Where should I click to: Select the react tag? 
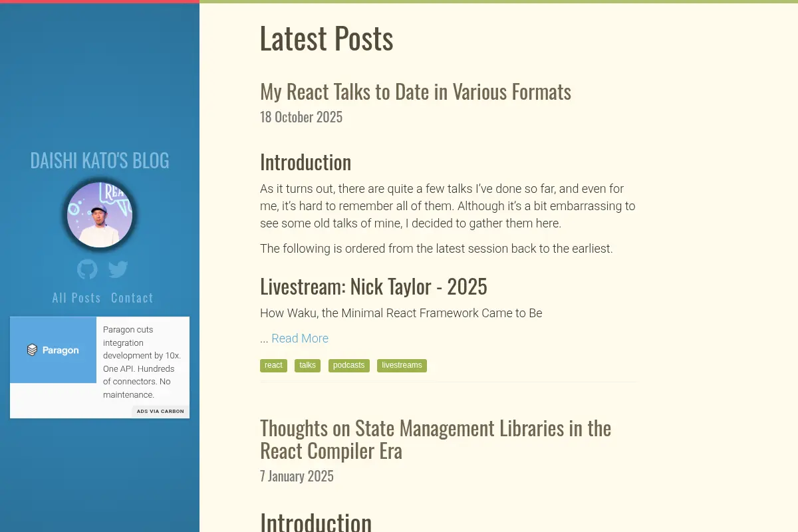(x=273, y=365)
